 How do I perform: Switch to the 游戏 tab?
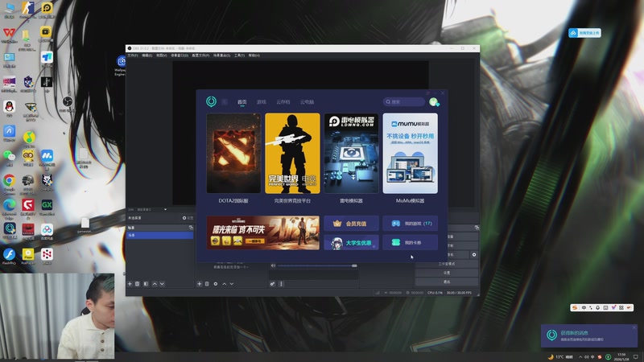tap(262, 102)
